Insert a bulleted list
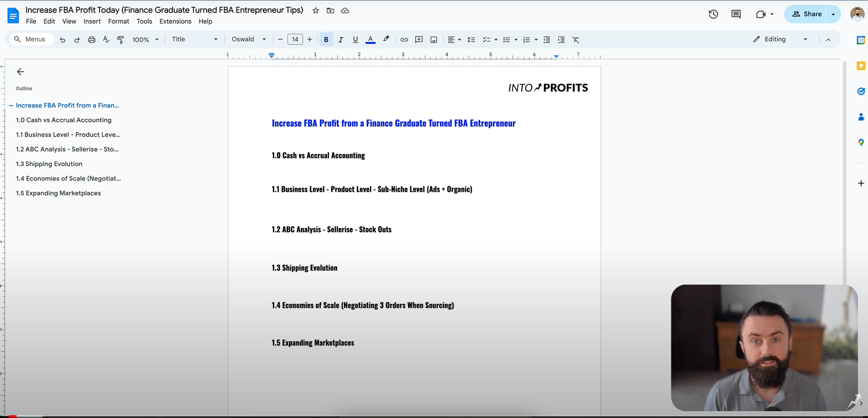This screenshot has height=418, width=868. click(x=506, y=40)
